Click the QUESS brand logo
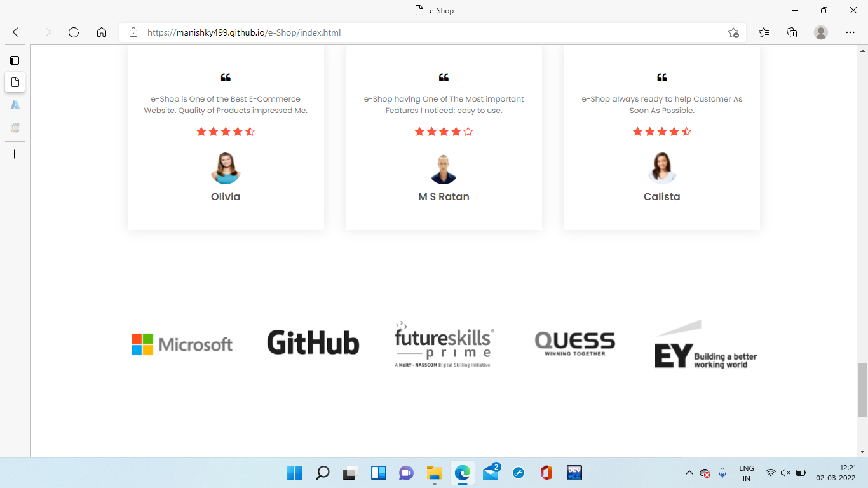This screenshot has height=488, width=868. point(574,344)
